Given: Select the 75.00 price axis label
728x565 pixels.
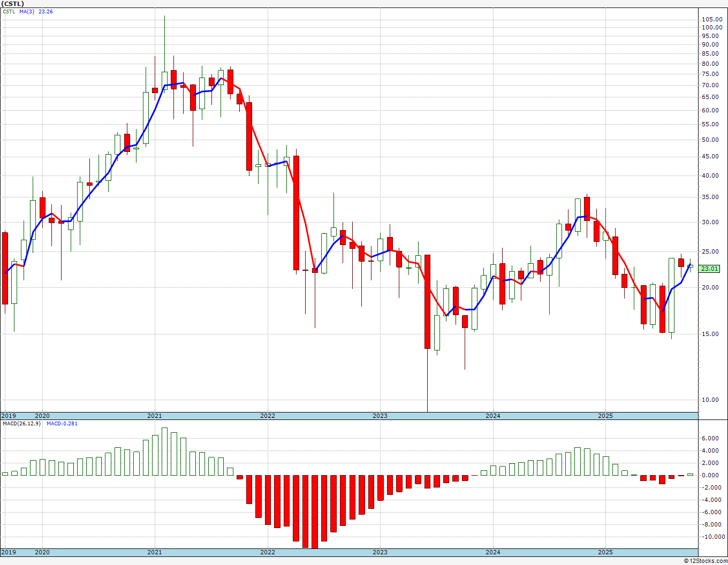Looking at the screenshot, I should point(710,74).
